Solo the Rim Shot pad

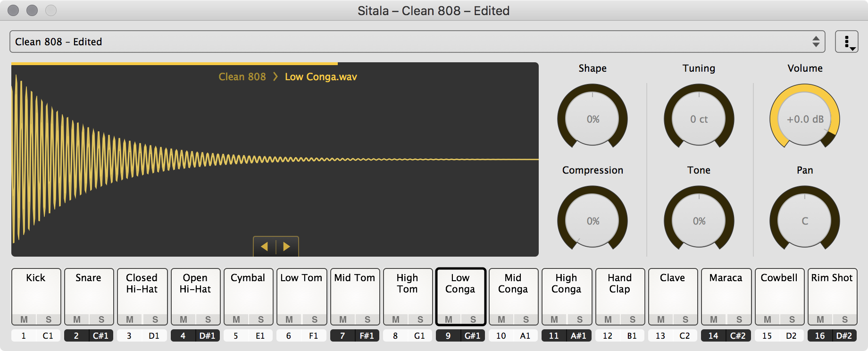(845, 319)
